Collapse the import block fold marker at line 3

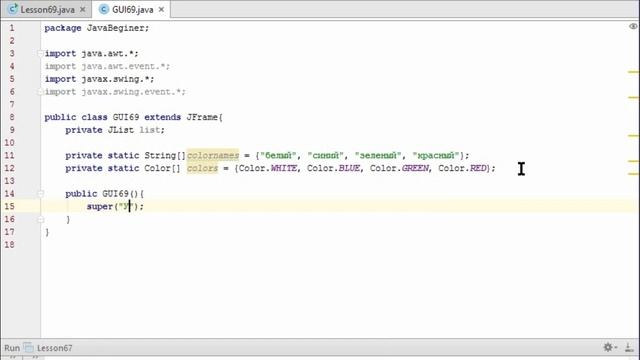pos(40,53)
